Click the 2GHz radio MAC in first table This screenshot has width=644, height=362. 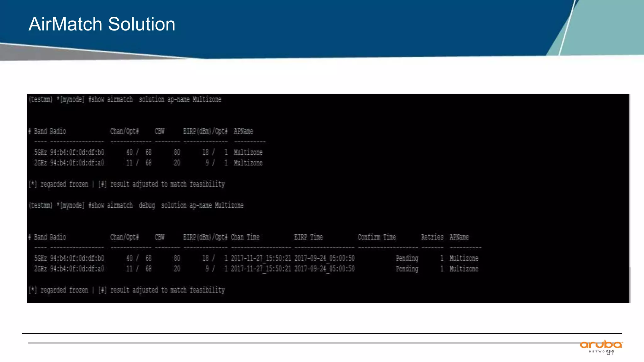click(x=77, y=163)
